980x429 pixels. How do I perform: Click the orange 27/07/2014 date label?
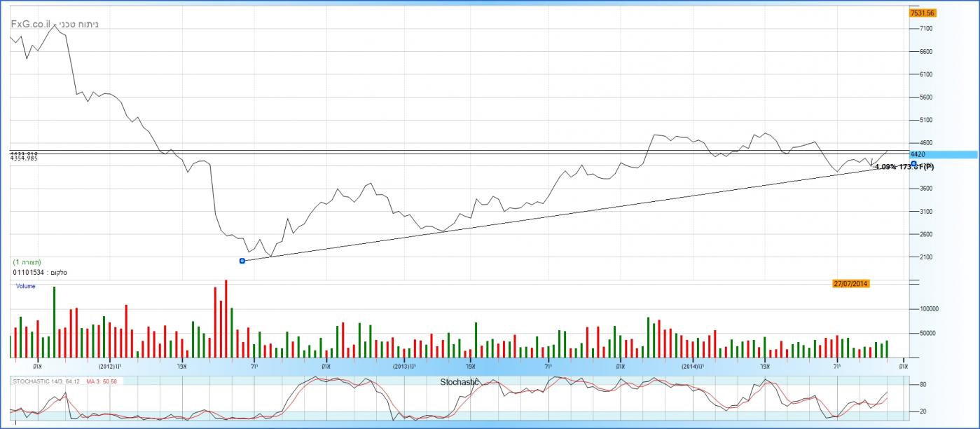tap(851, 283)
